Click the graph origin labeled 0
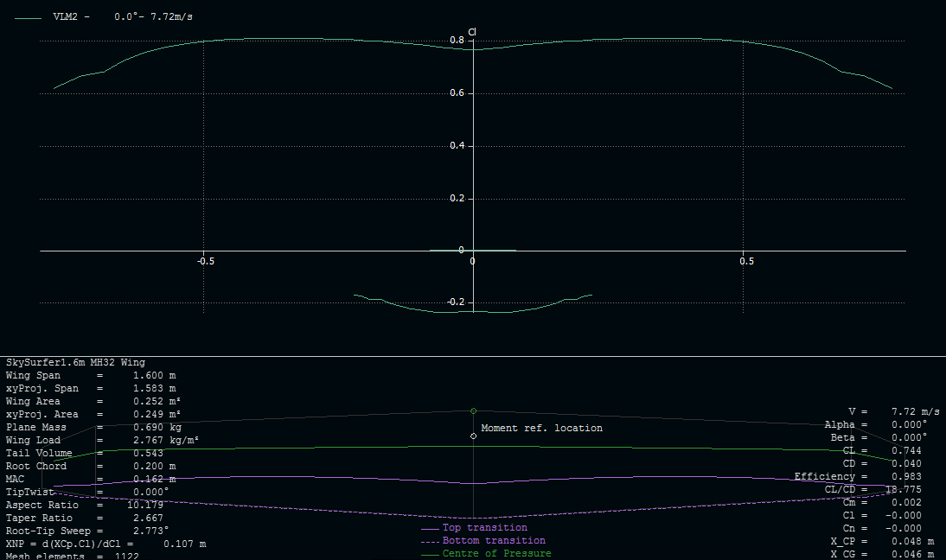Viewport: 946px width, 560px height. pos(472,261)
